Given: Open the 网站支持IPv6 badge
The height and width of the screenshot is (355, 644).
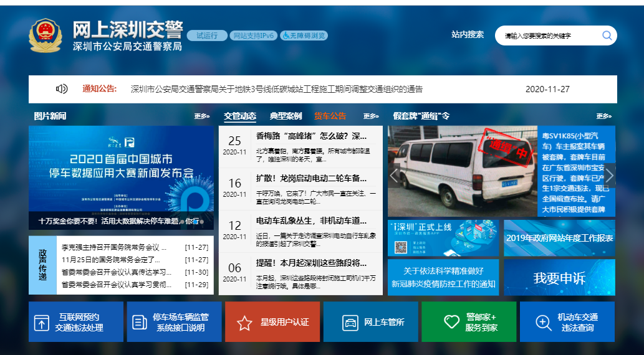Looking at the screenshot, I should 253,35.
